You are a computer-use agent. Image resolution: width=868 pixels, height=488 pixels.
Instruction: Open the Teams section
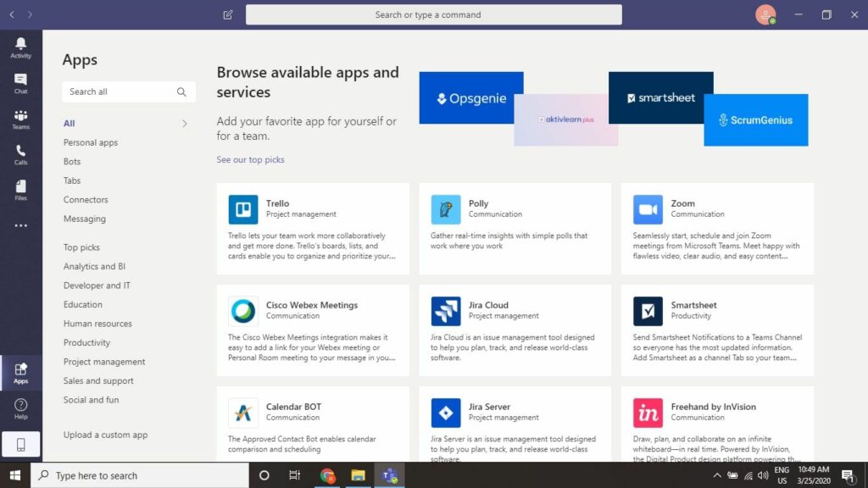point(20,119)
